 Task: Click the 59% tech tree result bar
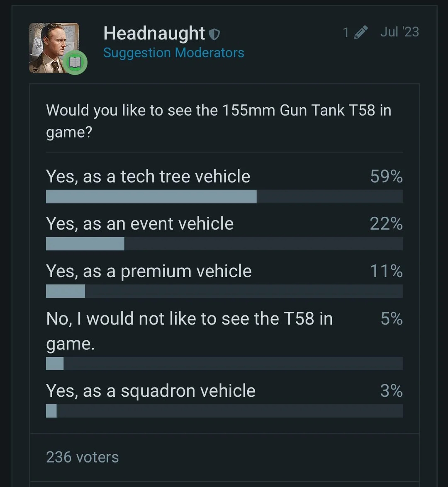224,196
